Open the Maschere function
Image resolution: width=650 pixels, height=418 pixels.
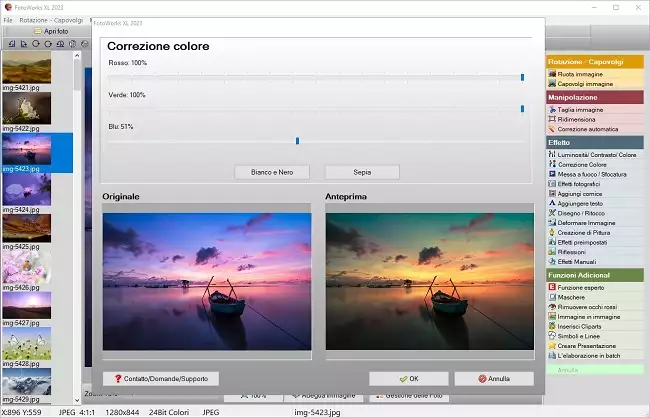coord(573,297)
